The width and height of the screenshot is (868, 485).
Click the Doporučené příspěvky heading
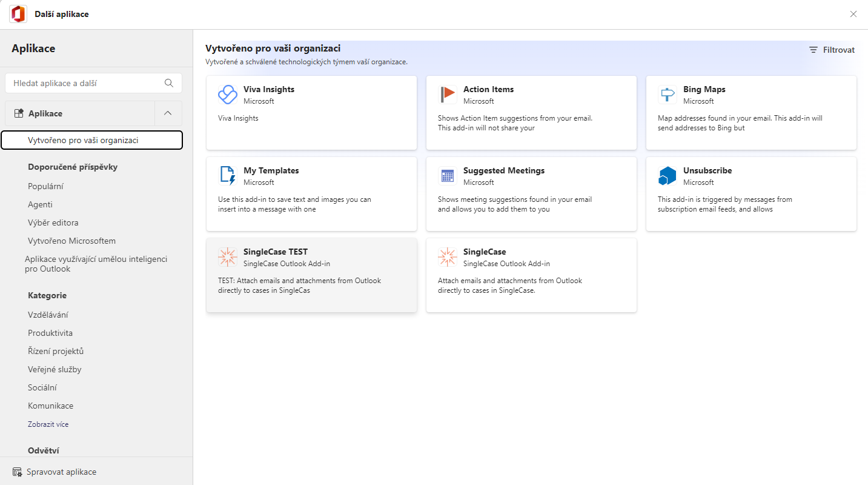tap(73, 167)
